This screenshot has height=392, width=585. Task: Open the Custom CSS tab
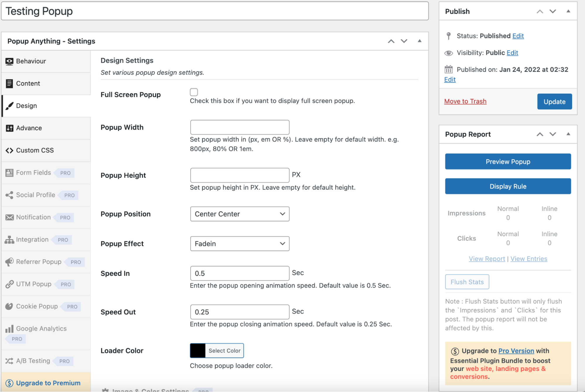[46, 150]
